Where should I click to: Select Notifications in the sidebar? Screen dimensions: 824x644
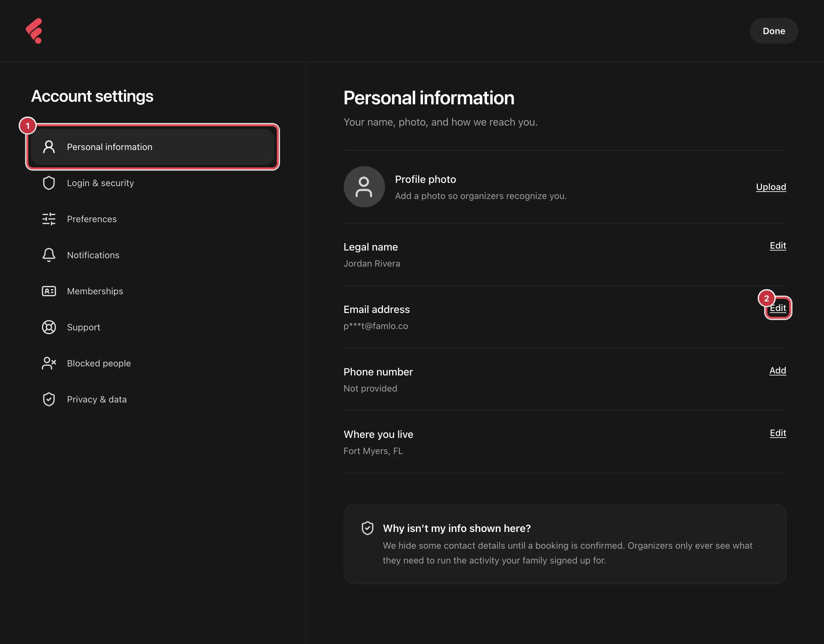coord(153,255)
